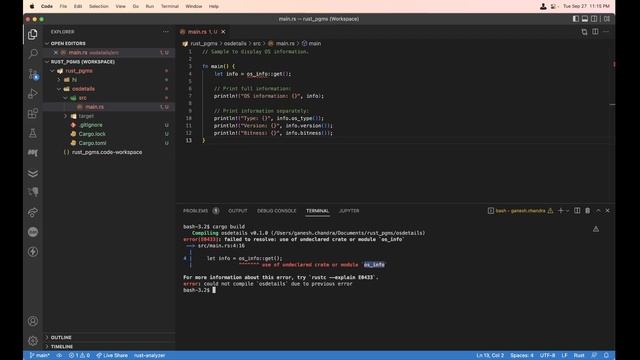The image size is (640, 360).
Task: Click the feedback icon in status bar
Action: click(594, 355)
